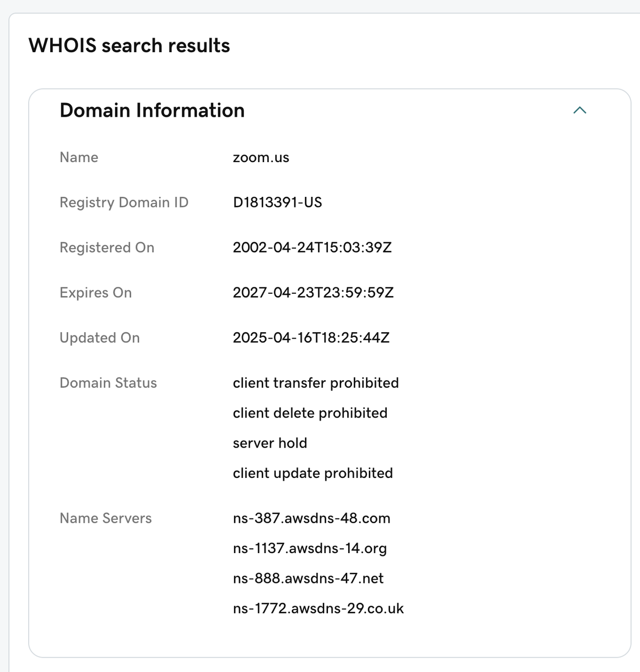The width and height of the screenshot is (640, 672).
Task: Click name server ns-387.awsdns-48.com
Action: click(x=312, y=518)
